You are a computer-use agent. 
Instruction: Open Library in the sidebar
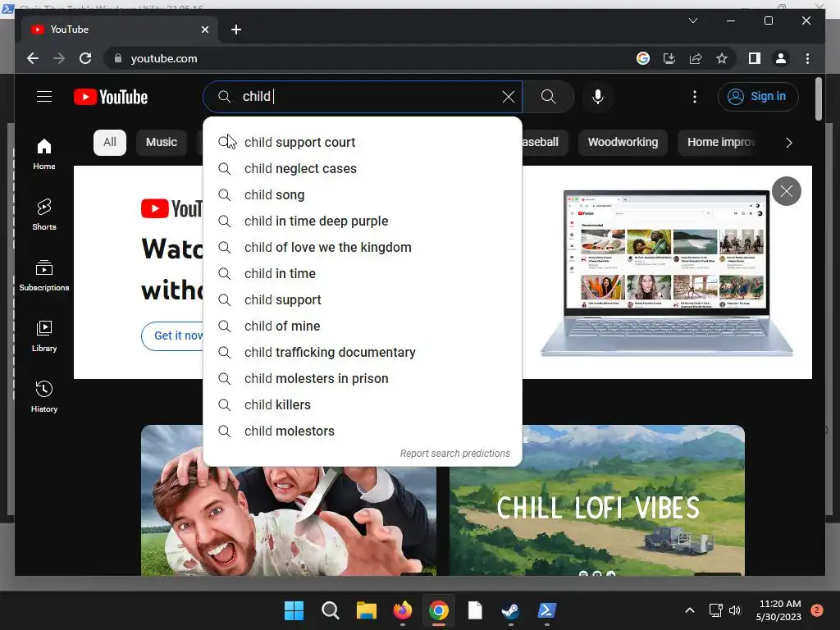[x=44, y=336]
